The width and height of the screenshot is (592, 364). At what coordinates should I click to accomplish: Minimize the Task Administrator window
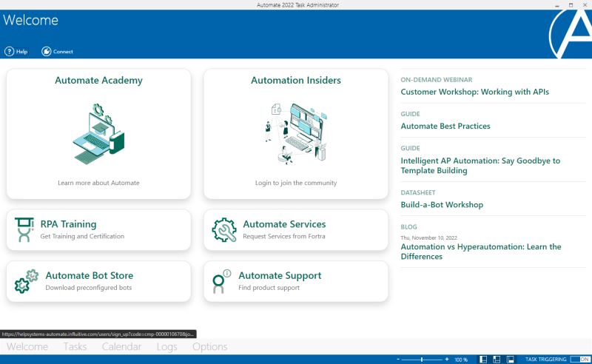pyautogui.click(x=557, y=5)
